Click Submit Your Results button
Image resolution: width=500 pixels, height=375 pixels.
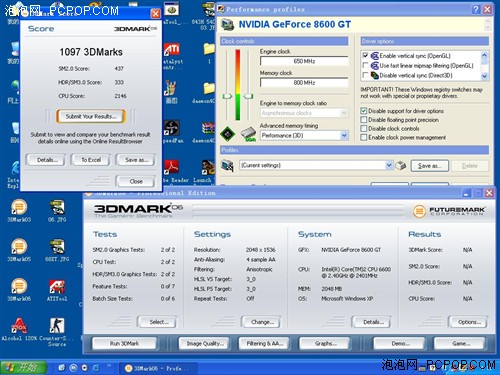coord(91,116)
